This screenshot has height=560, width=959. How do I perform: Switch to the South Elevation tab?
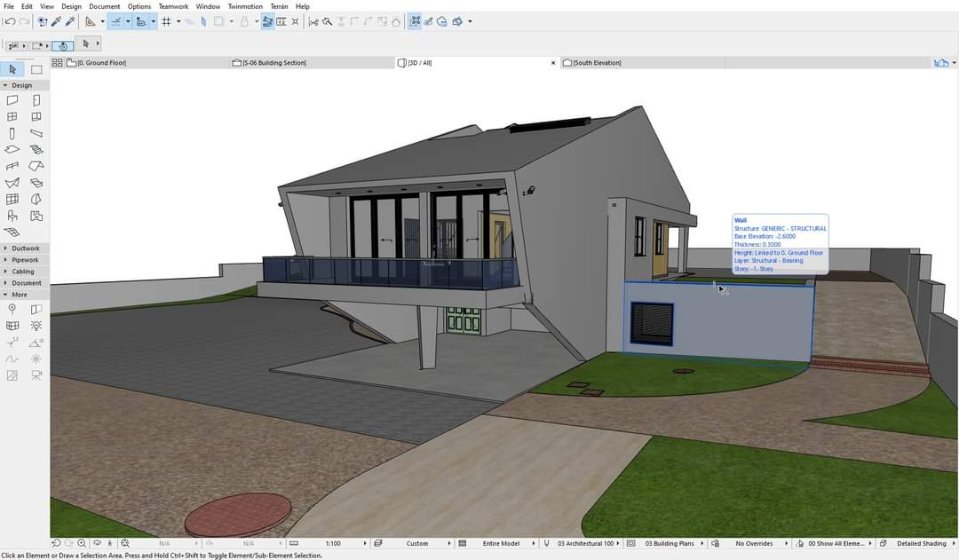[x=597, y=63]
